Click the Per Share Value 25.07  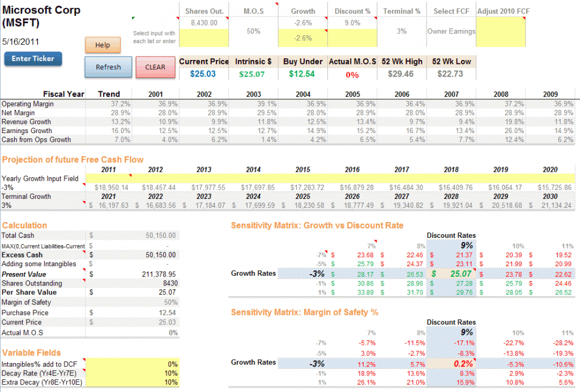point(167,292)
